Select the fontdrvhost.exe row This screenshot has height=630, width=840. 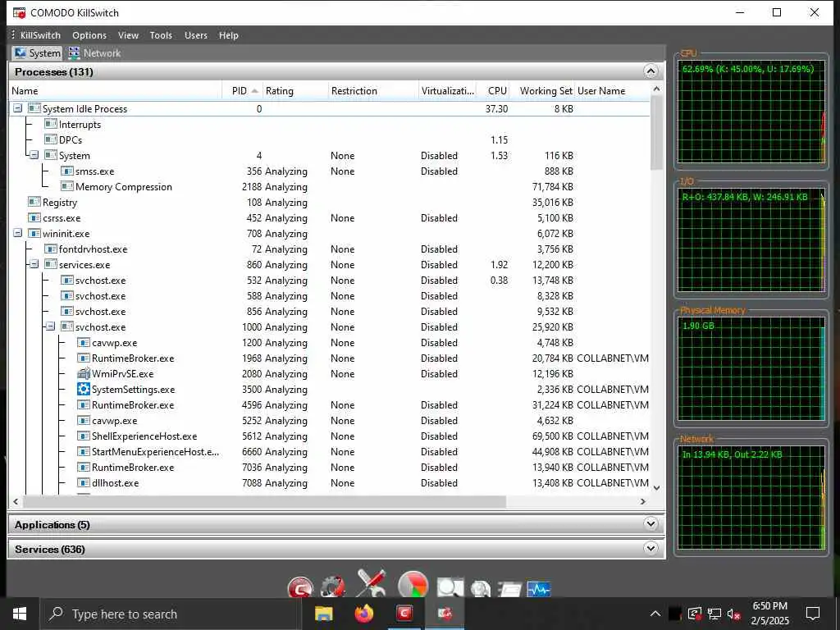[330, 249]
